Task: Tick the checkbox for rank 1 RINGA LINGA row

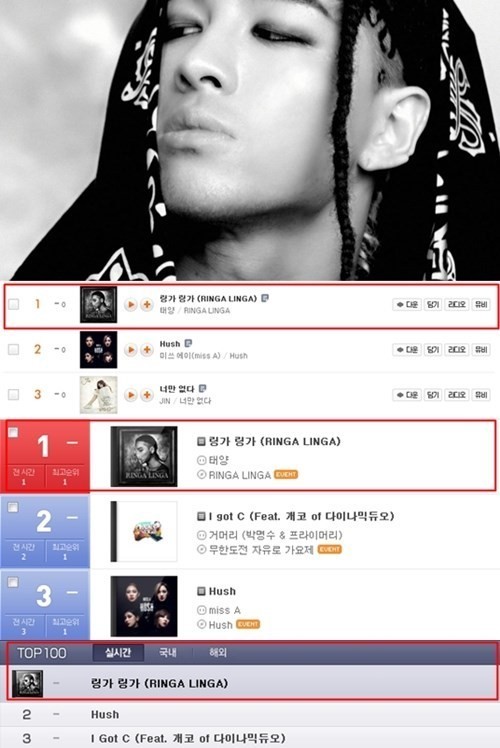Action: coord(14,304)
